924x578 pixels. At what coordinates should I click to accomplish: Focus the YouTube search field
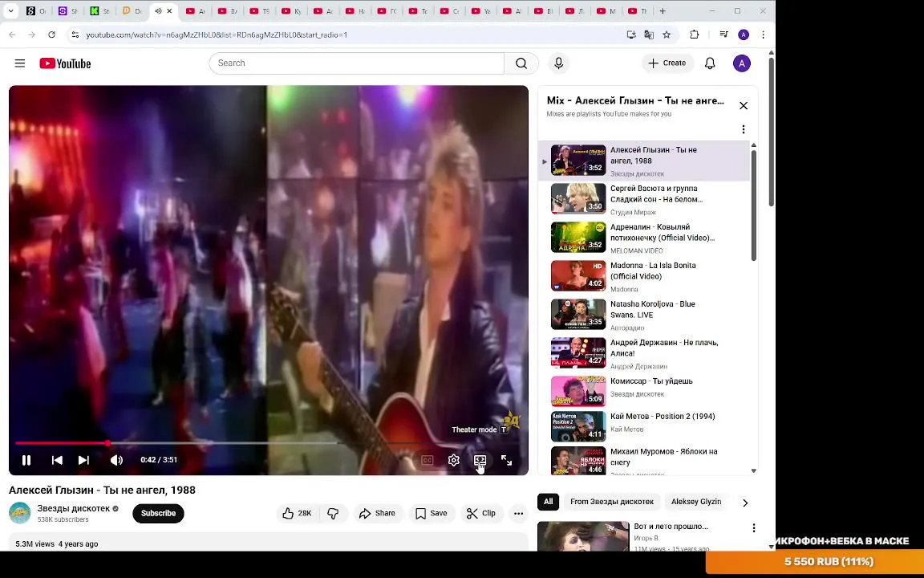tap(356, 63)
